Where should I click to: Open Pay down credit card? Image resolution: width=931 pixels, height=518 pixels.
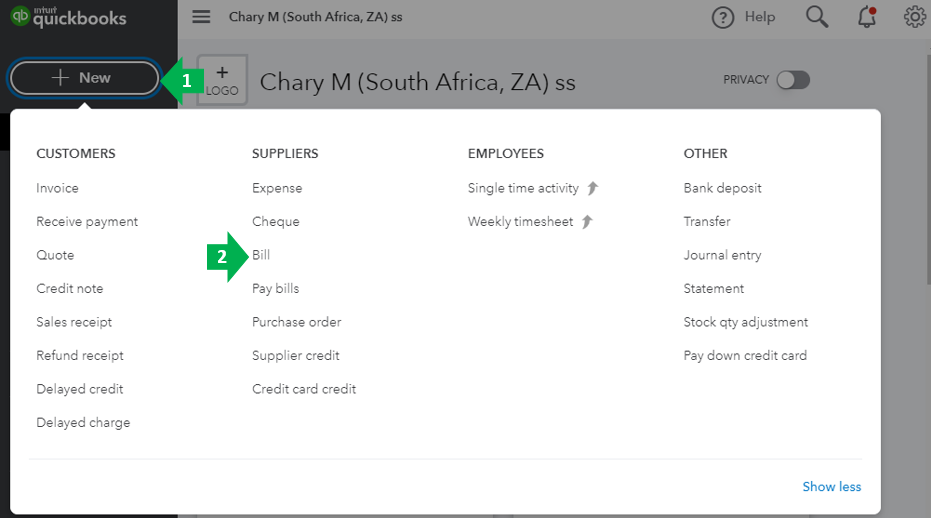coord(745,355)
